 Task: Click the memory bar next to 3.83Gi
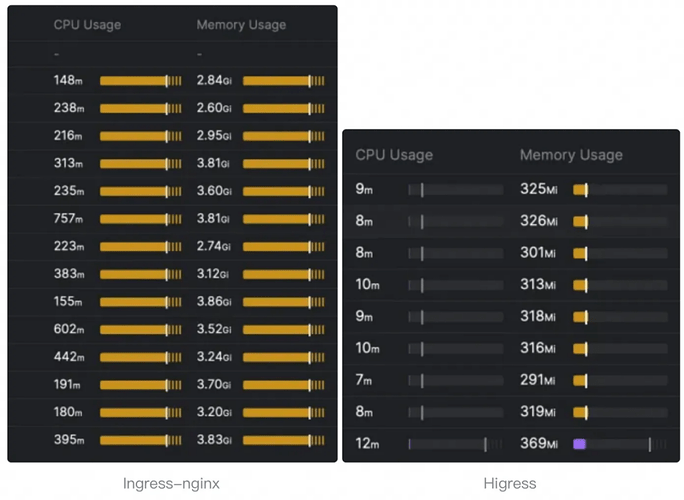(x=282, y=440)
